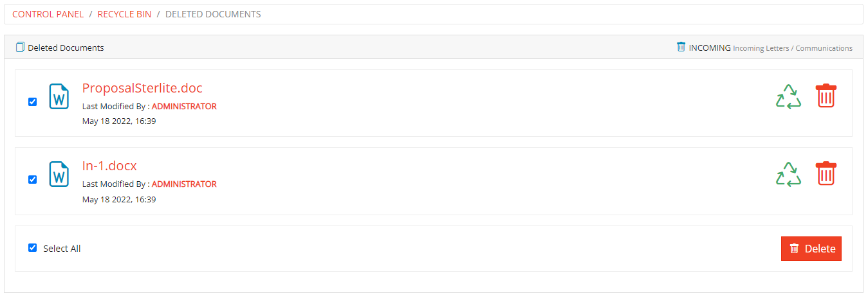The image size is (868, 300).
Task: Uncheck the In-1.docx checkbox
Action: pyautogui.click(x=33, y=179)
